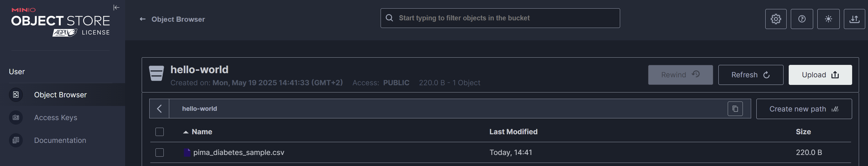This screenshot has width=868, height=166.
Task: Collapse the sidebar with the arrow icon
Action: click(x=116, y=7)
